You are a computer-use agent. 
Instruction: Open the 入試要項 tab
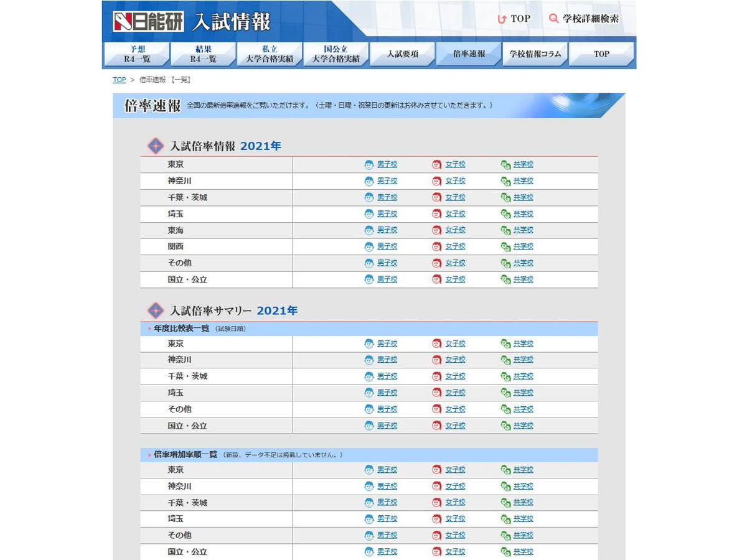point(402,54)
